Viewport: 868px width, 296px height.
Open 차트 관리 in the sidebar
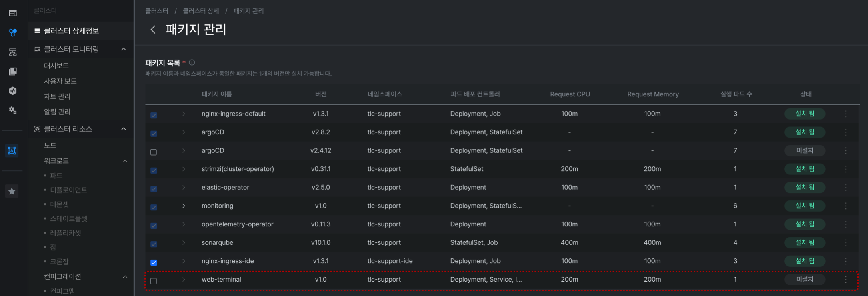(57, 96)
